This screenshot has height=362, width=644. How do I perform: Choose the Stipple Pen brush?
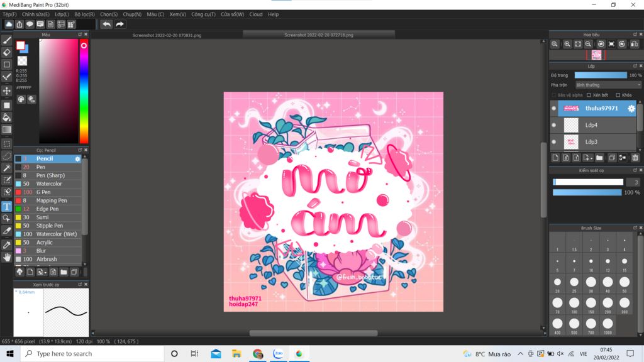click(48, 226)
